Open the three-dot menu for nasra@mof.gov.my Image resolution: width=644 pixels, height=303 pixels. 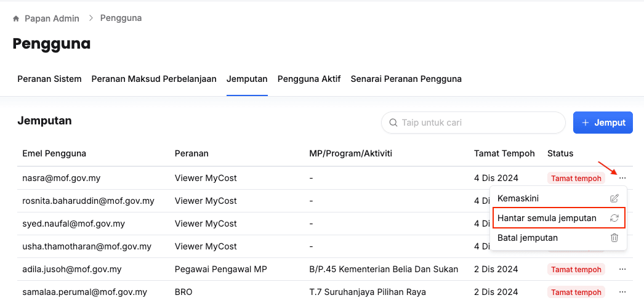tap(622, 178)
